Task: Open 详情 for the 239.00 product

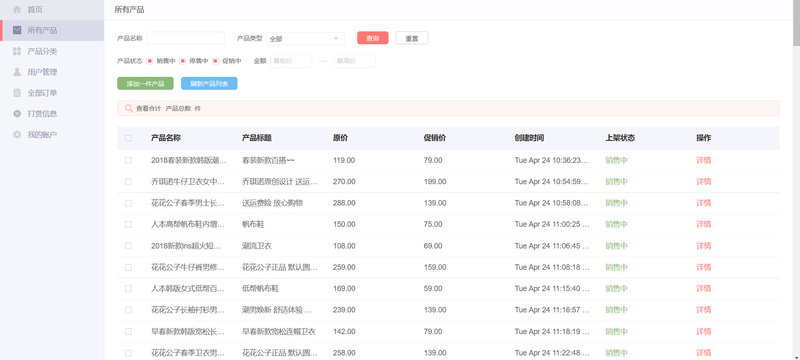Action: pyautogui.click(x=704, y=310)
